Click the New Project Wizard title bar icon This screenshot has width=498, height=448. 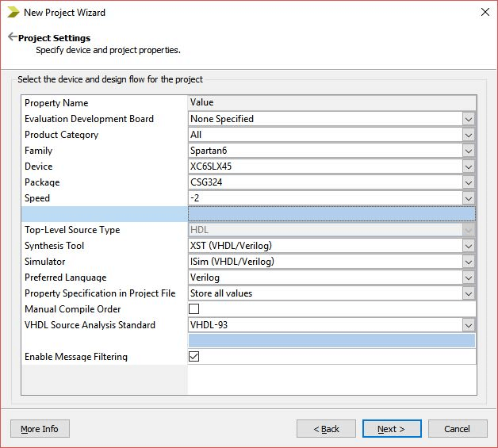point(12,12)
